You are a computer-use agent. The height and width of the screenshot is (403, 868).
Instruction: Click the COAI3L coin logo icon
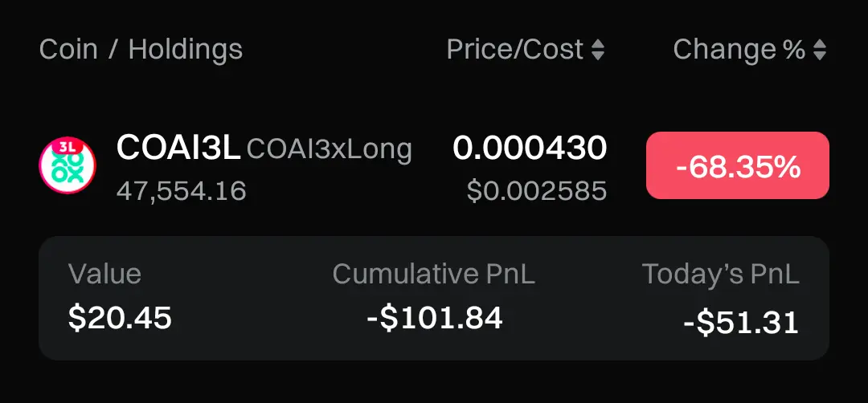point(68,165)
